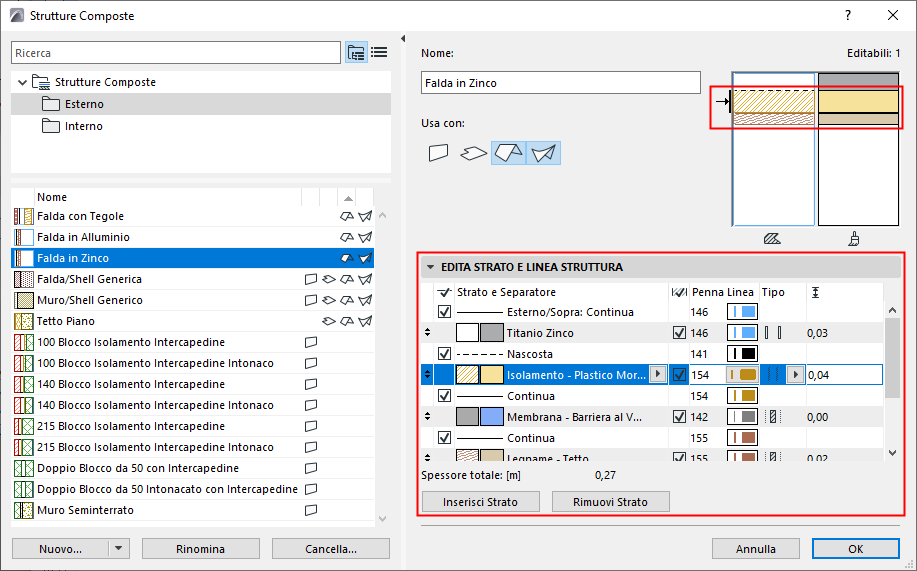Click the Titanio Zinco layer type icon

coord(773,333)
